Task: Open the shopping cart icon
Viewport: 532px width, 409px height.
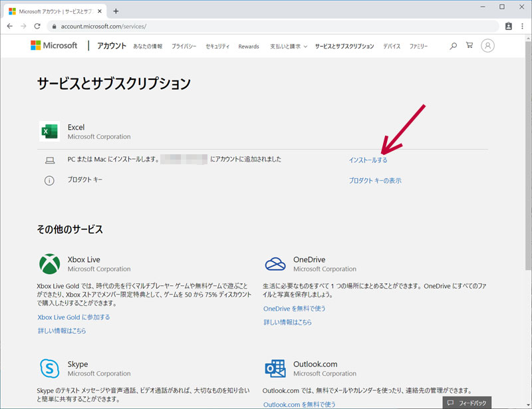Action: click(x=469, y=45)
